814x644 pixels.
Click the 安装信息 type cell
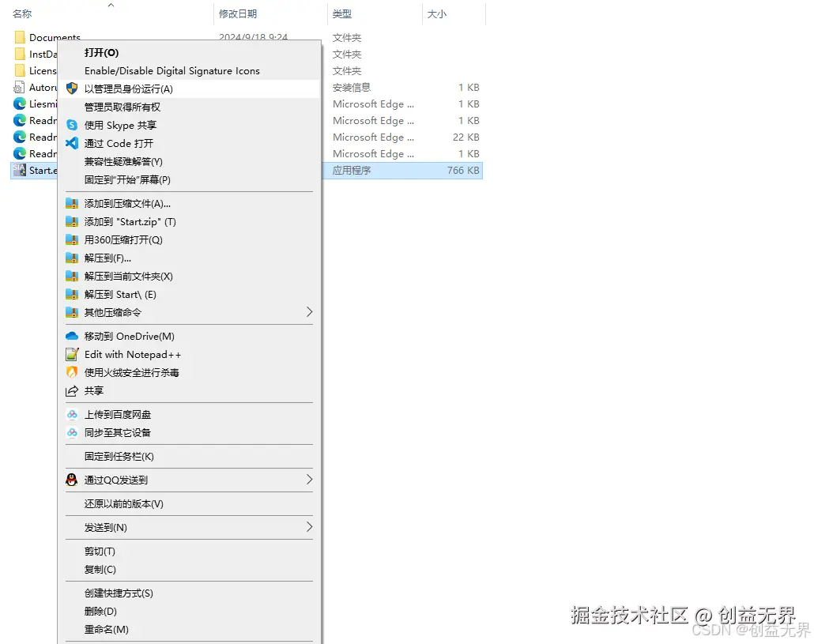(x=352, y=87)
